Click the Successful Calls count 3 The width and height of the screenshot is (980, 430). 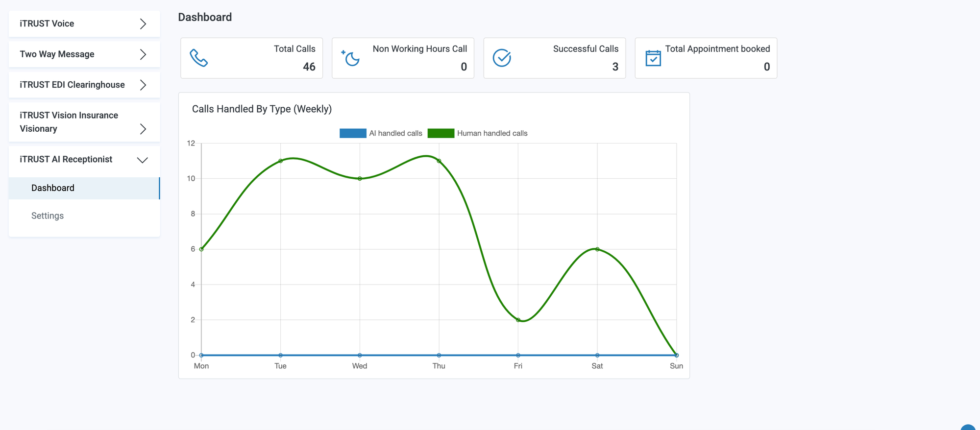click(615, 67)
